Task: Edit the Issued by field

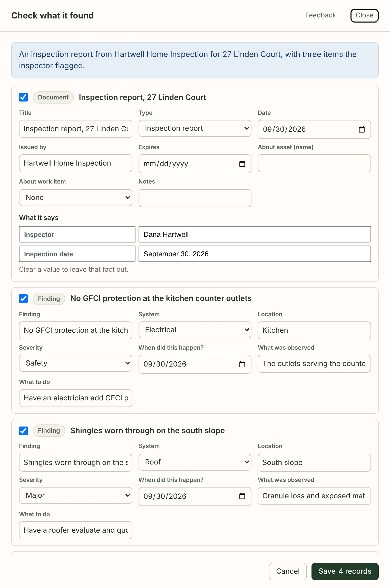Action: pos(76,163)
